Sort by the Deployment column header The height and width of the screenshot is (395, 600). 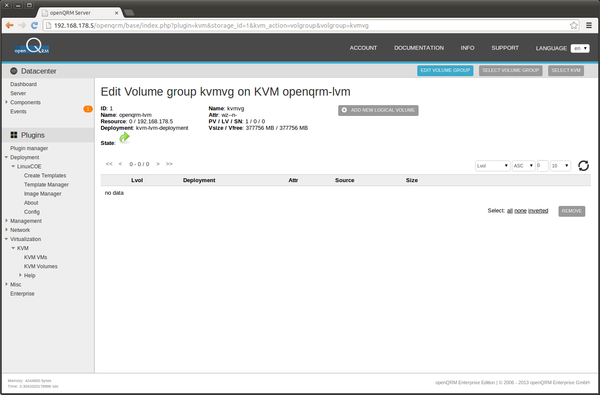199,180
